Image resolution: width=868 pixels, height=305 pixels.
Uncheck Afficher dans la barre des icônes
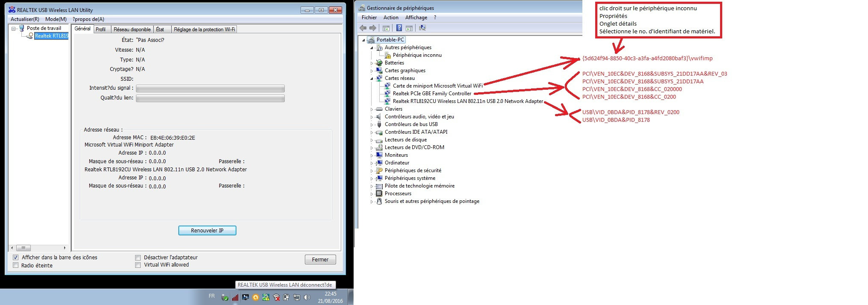pyautogui.click(x=16, y=258)
